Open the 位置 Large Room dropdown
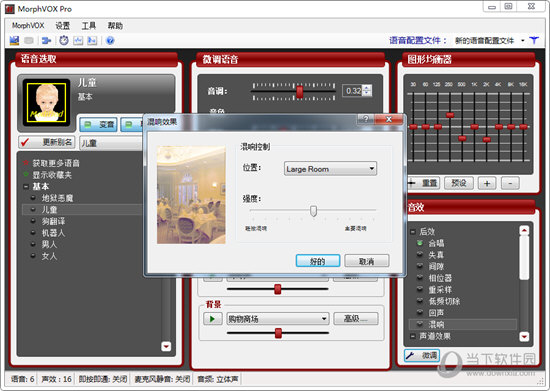This screenshot has width=550, height=391. (330, 169)
